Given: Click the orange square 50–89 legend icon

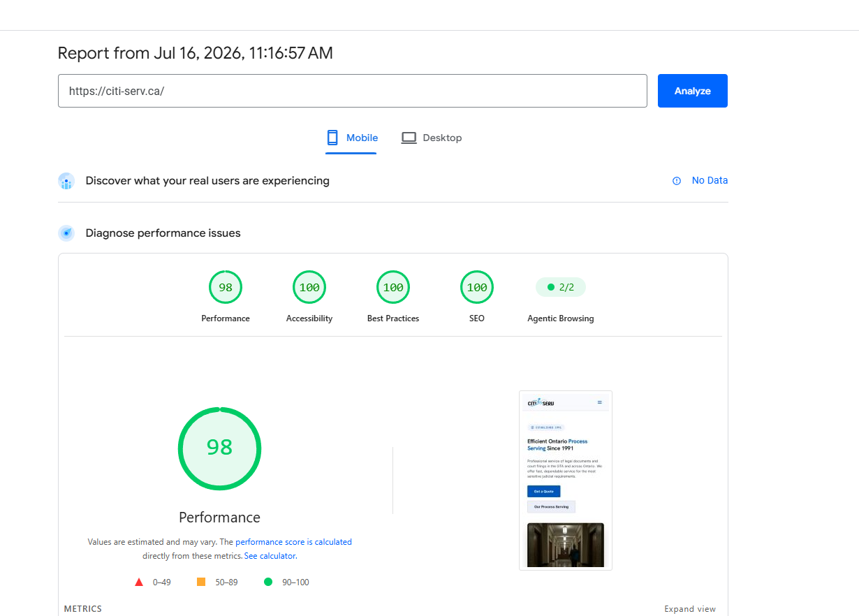Looking at the screenshot, I should point(201,582).
